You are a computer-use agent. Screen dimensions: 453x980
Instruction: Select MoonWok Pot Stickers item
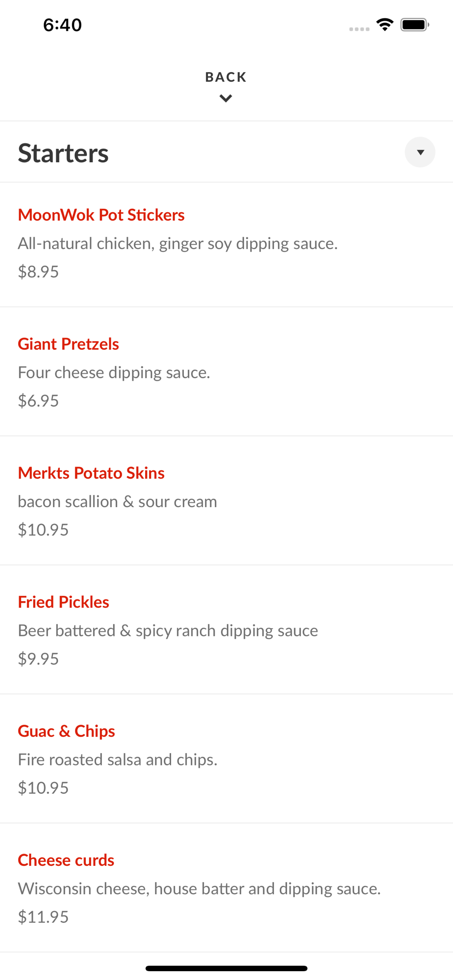[x=101, y=215]
